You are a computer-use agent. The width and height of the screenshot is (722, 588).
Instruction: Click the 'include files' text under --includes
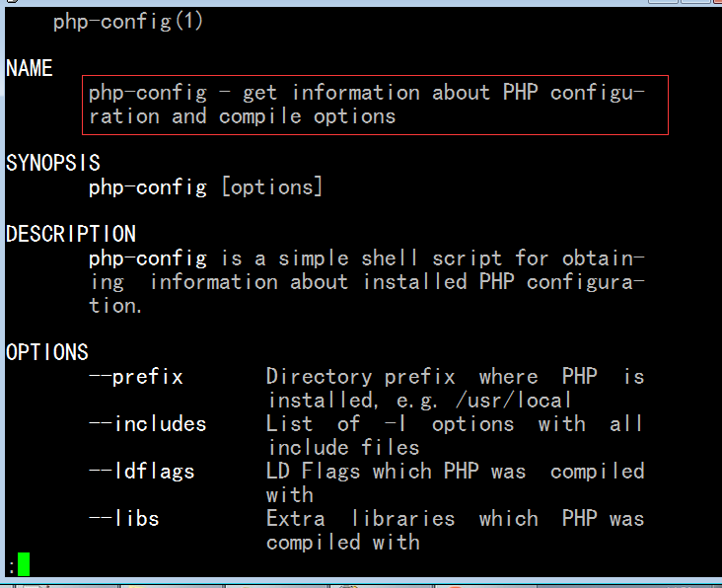[x=343, y=448]
